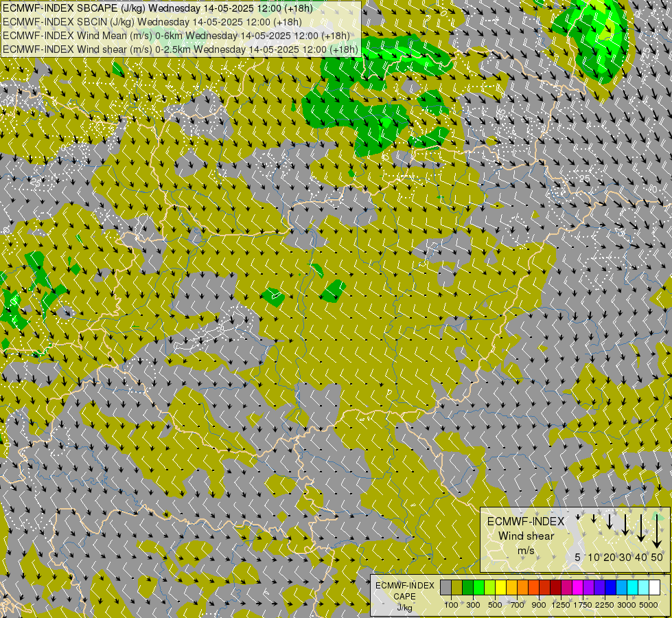672x618 pixels.
Task: Click the CAPE scale label 700
Action: tap(517, 605)
